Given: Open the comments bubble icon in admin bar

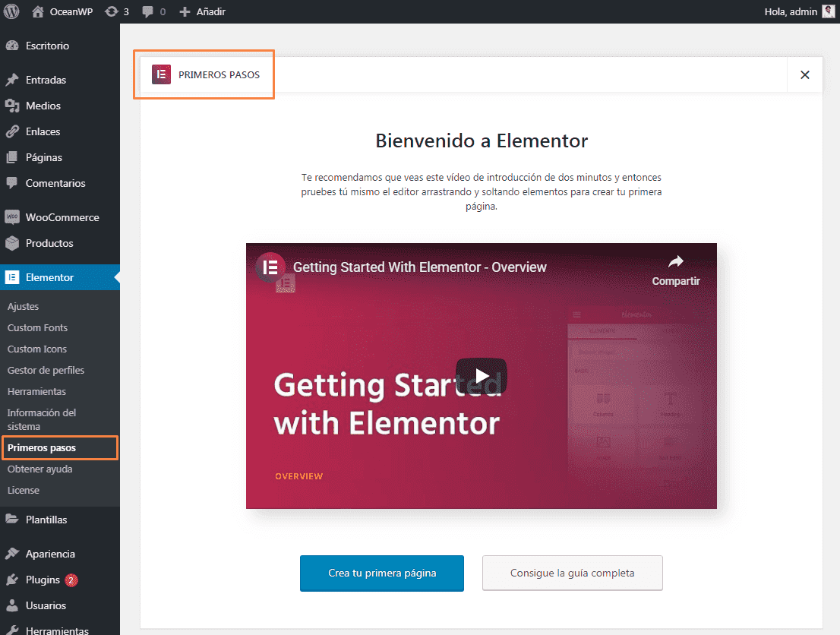Looking at the screenshot, I should coord(147,12).
